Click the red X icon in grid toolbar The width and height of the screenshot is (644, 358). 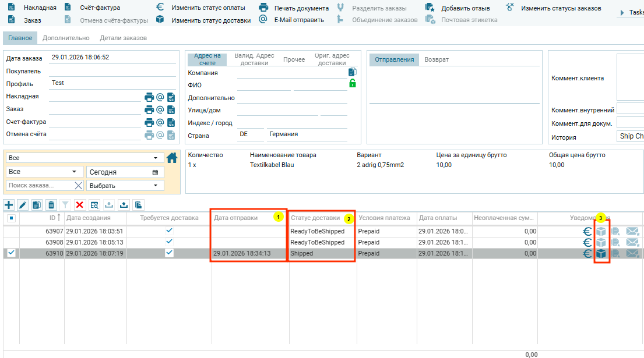click(79, 204)
